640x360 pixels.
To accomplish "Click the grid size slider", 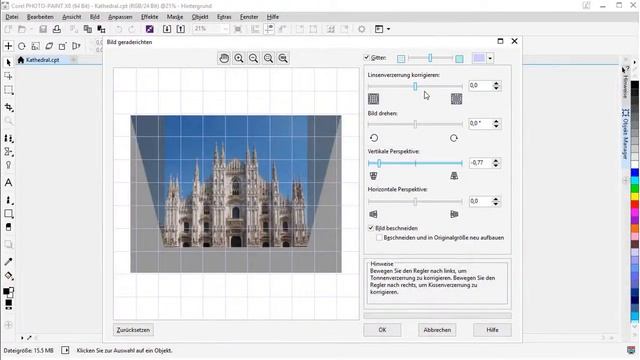I will (430, 58).
